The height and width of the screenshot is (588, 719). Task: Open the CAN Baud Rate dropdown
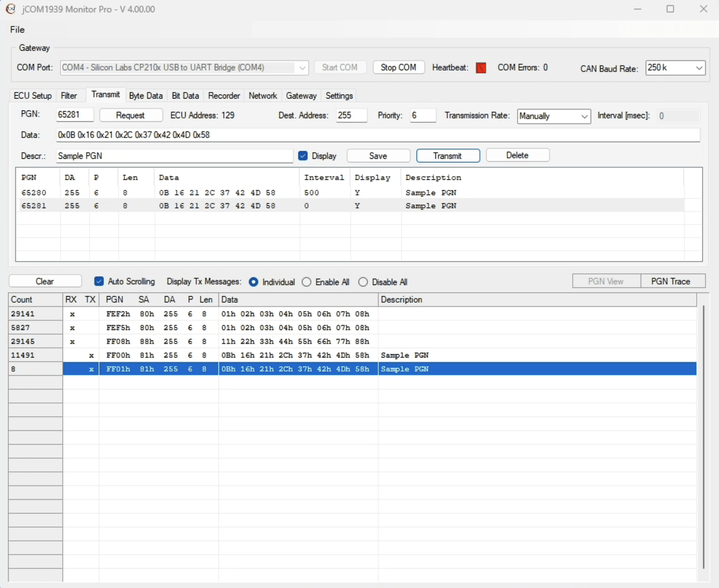[x=675, y=68]
